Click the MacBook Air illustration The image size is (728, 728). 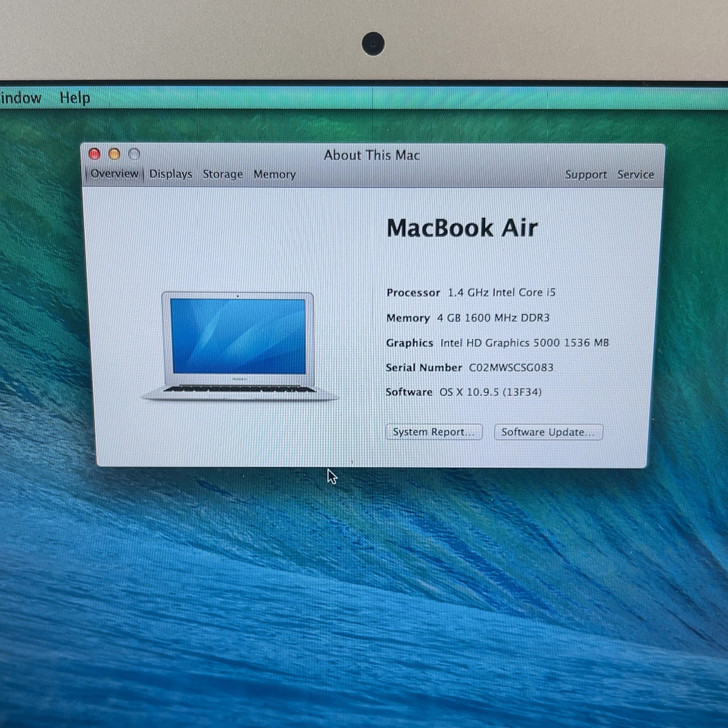pyautogui.click(x=239, y=346)
